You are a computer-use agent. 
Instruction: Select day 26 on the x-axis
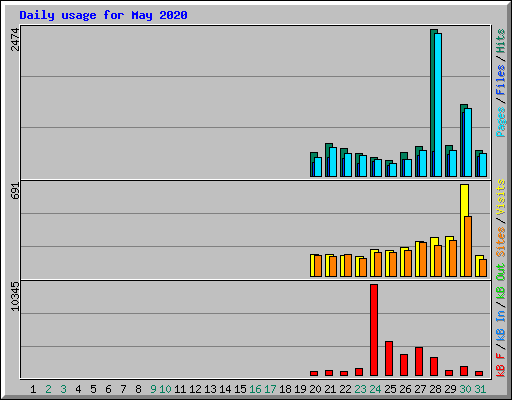click(405, 389)
